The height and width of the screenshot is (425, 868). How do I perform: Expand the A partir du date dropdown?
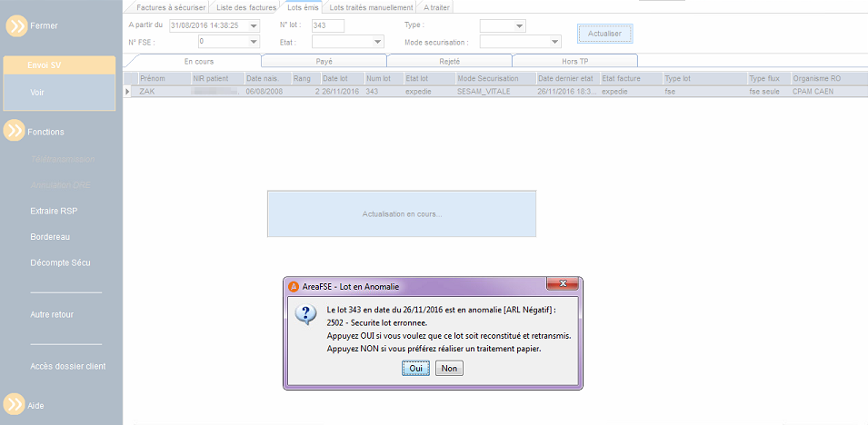[x=254, y=25]
